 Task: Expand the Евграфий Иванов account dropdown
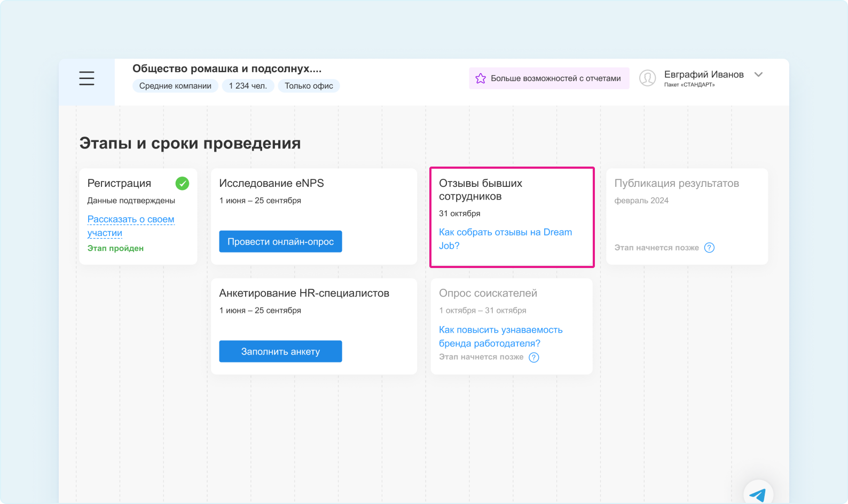pos(758,75)
